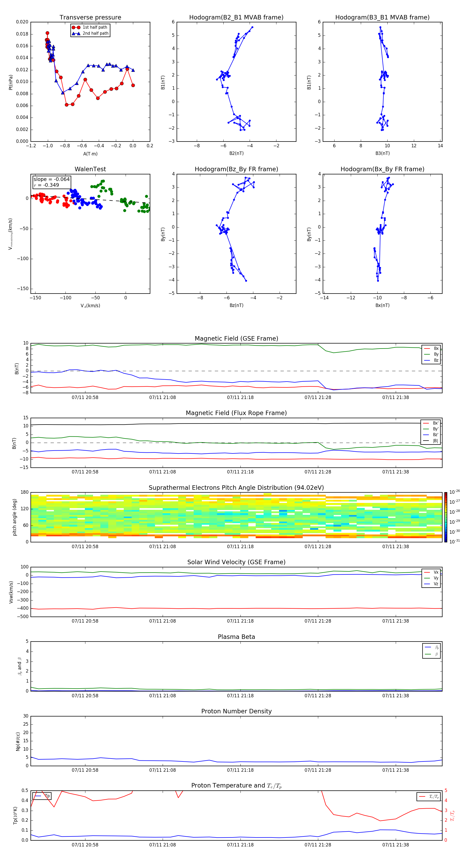
Task: Click the 'pitch angle (deg)' axis label
Action: [x=14, y=517]
